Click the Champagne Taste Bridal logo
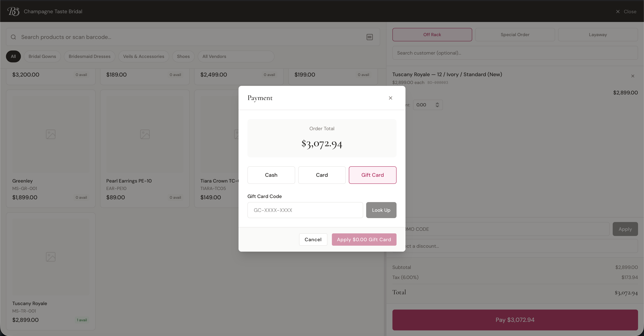The height and width of the screenshot is (336, 644). 13,12
